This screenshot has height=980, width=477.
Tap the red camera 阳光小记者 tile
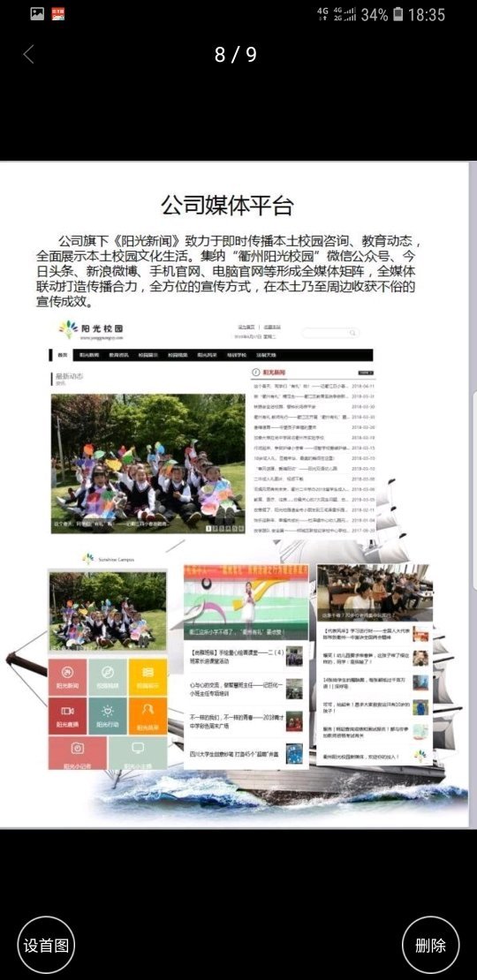78,752
